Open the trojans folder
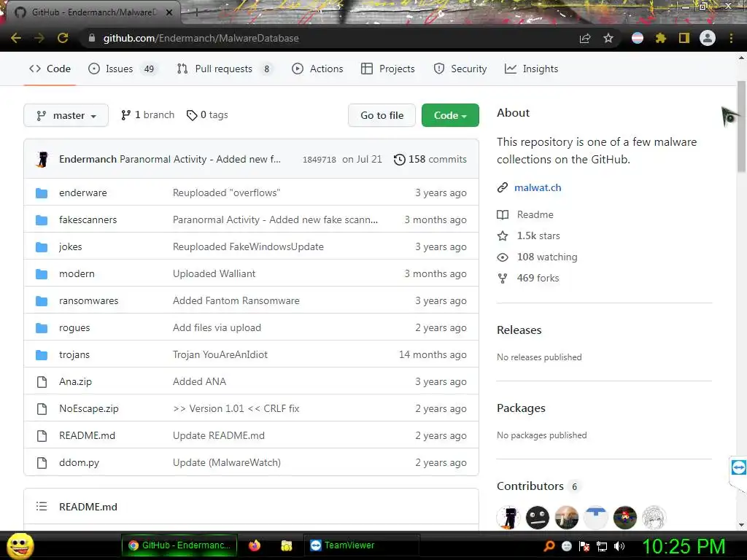Image resolution: width=747 pixels, height=560 pixels. (x=74, y=355)
